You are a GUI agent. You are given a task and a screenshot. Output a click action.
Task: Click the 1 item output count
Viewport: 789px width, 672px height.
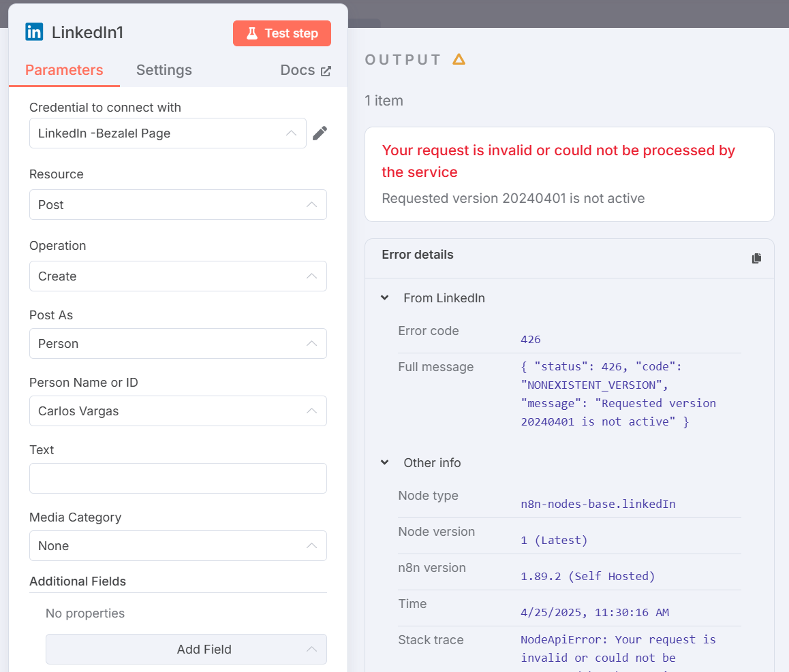384,101
